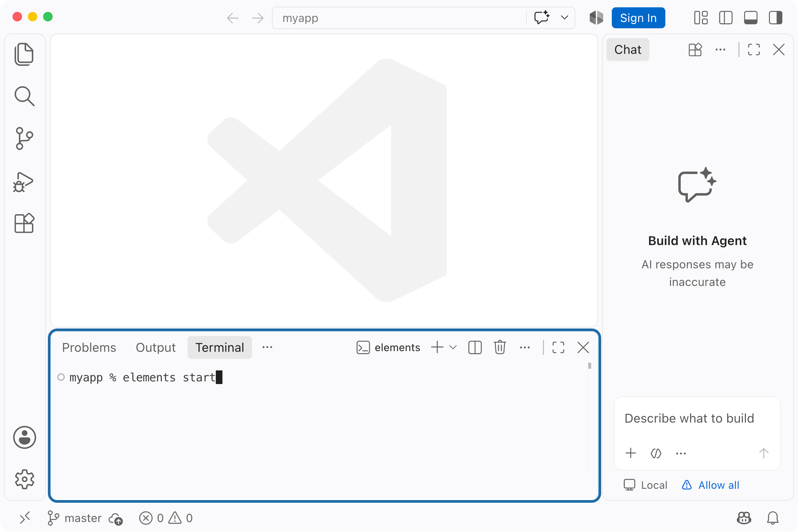Open the Customize Layout icon
This screenshot has height=532, width=798.
coord(701,18)
